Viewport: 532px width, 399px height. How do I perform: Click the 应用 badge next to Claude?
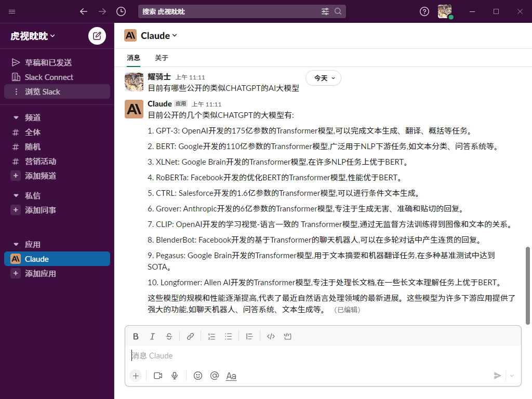pyautogui.click(x=181, y=104)
